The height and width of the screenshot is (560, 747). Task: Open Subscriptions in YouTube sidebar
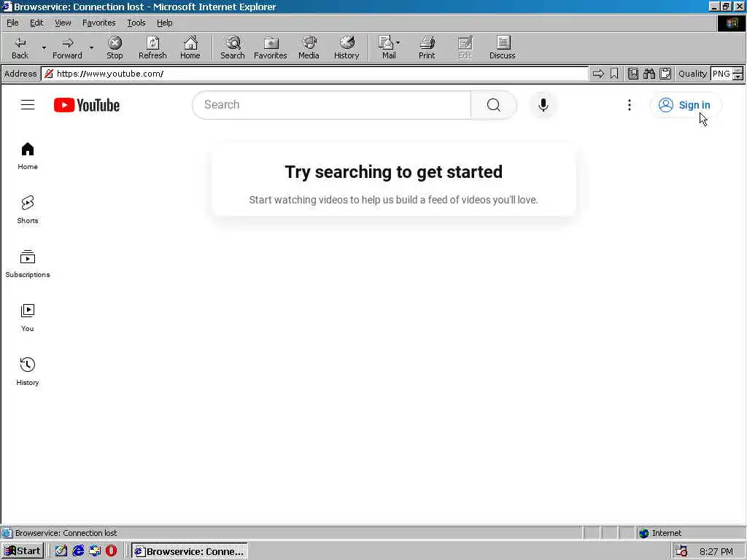(x=28, y=264)
